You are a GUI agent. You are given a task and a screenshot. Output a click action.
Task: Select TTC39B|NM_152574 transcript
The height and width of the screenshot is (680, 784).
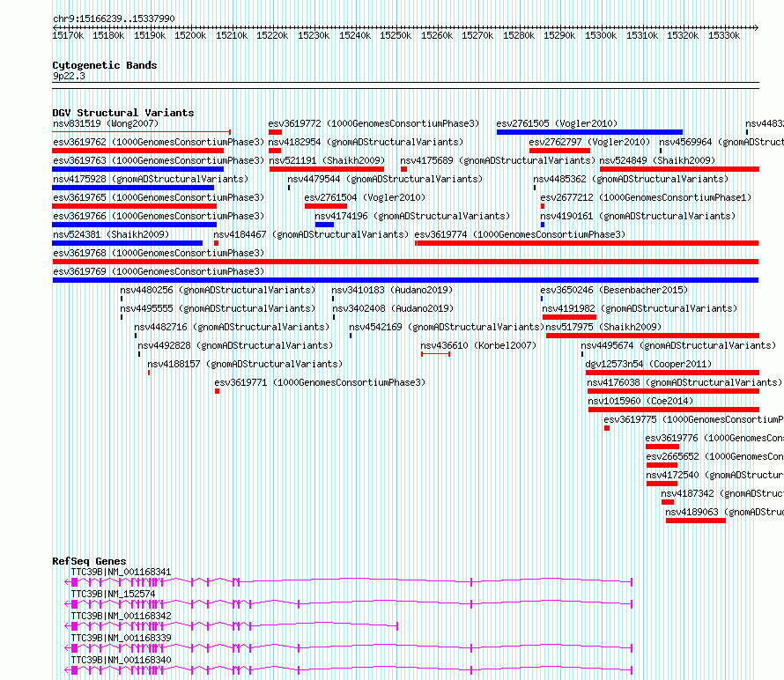(x=113, y=594)
